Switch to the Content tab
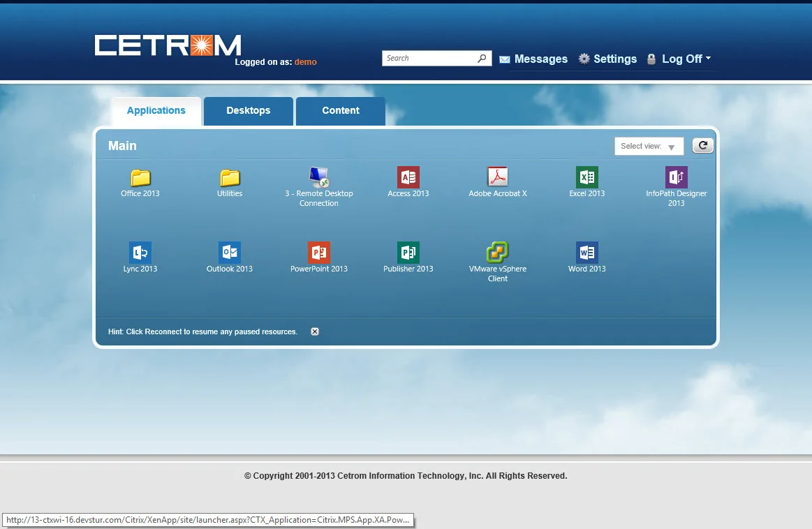 [x=340, y=111]
